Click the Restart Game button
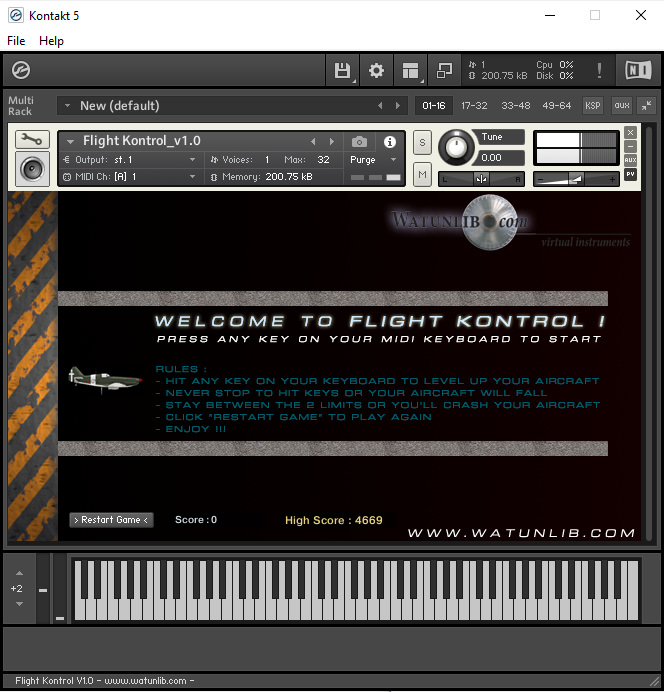Image resolution: width=664 pixels, height=692 pixels. 111,520
